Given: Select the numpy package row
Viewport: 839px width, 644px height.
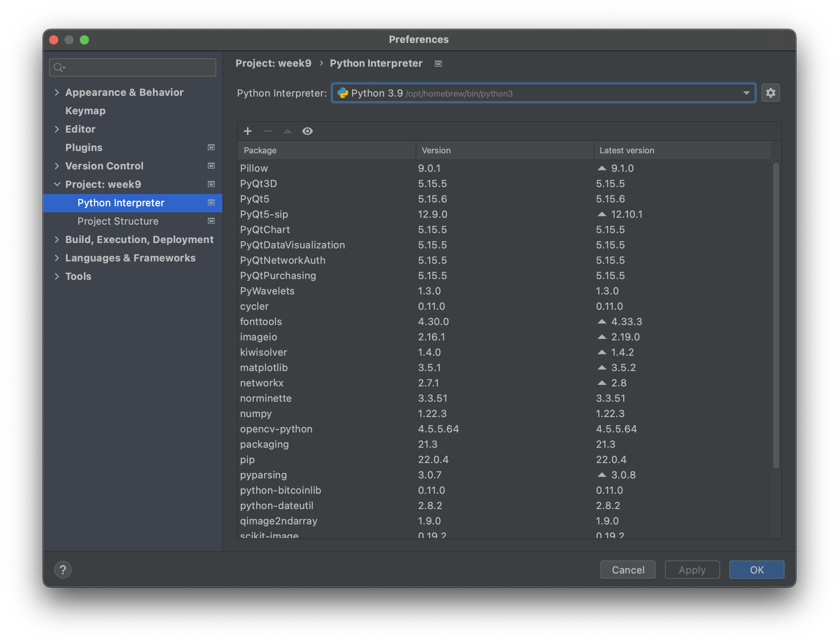Looking at the screenshot, I should point(504,413).
